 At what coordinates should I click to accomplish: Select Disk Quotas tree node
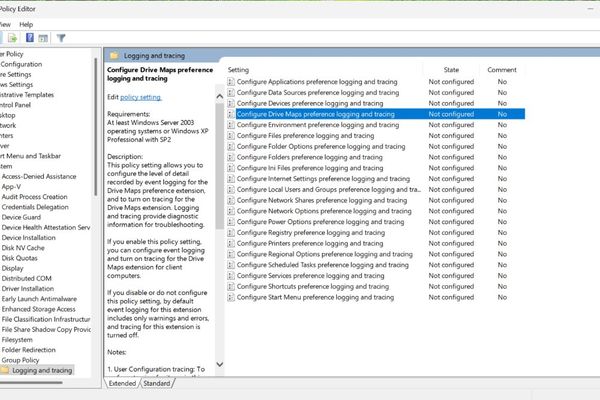[20, 258]
